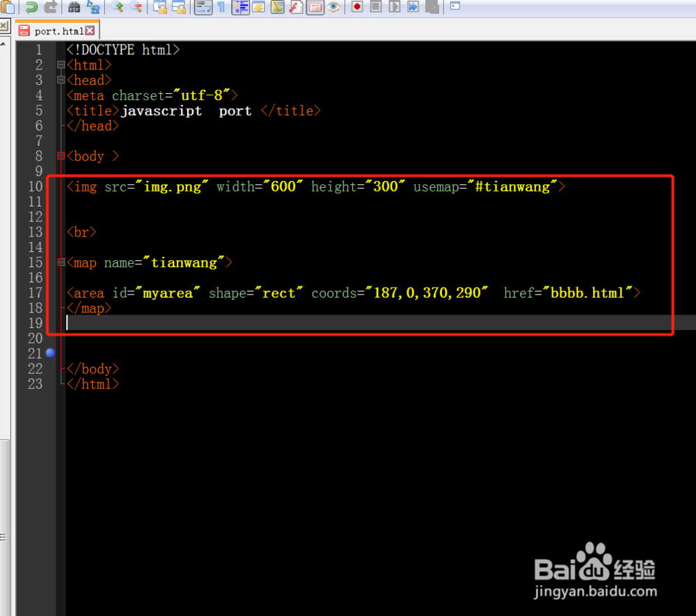This screenshot has width=696, height=616.
Task: Click line number 10 in the margin
Action: coord(35,187)
